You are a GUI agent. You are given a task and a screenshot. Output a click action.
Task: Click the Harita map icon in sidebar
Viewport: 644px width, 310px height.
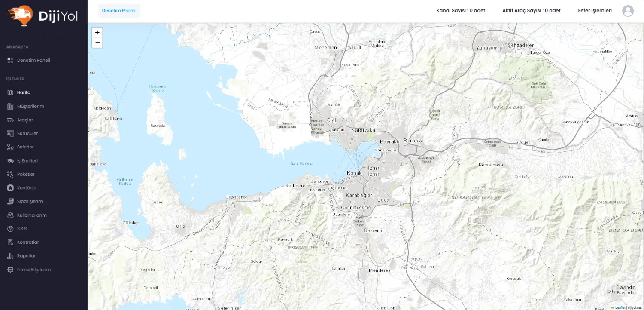pyautogui.click(x=10, y=92)
